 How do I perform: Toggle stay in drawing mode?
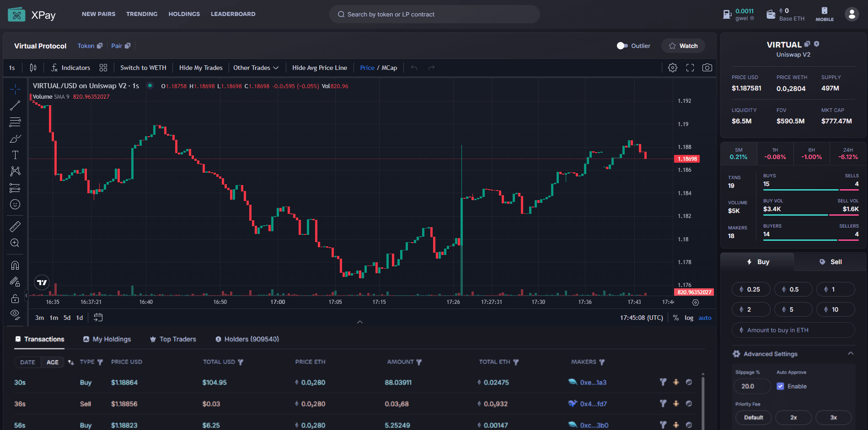pos(15,282)
